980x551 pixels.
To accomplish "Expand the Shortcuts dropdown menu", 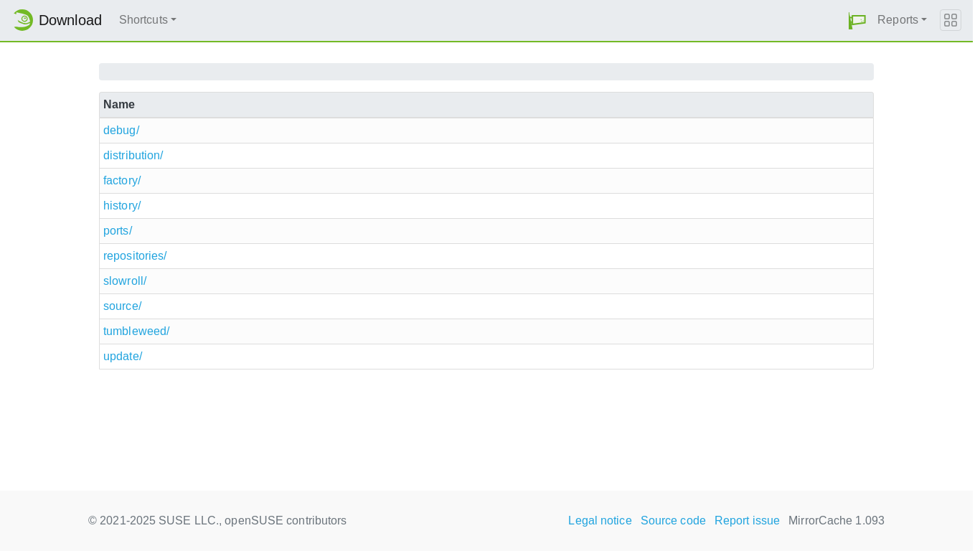I will [148, 20].
